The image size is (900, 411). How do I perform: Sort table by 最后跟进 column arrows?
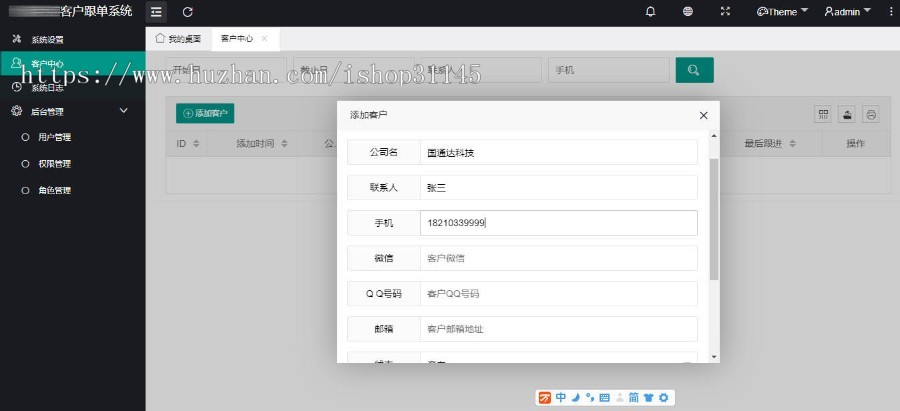[x=792, y=144]
